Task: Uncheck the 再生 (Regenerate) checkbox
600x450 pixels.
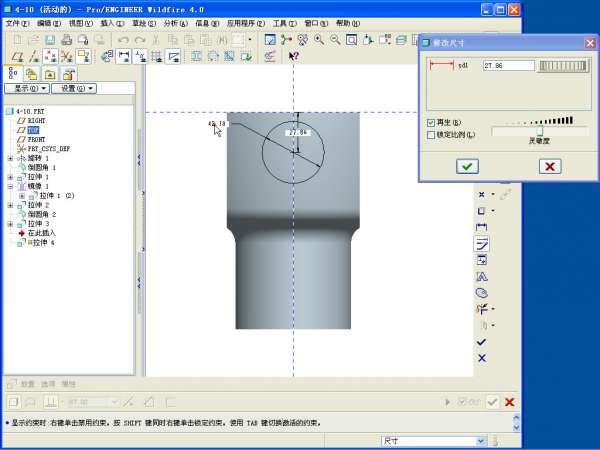Action: (x=431, y=122)
